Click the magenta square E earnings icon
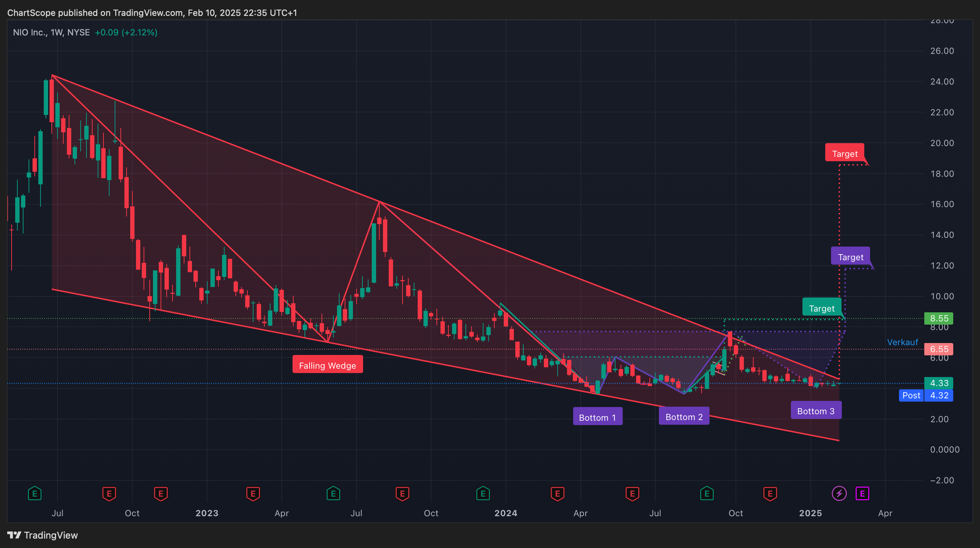This screenshot has height=548, width=980. pos(862,494)
